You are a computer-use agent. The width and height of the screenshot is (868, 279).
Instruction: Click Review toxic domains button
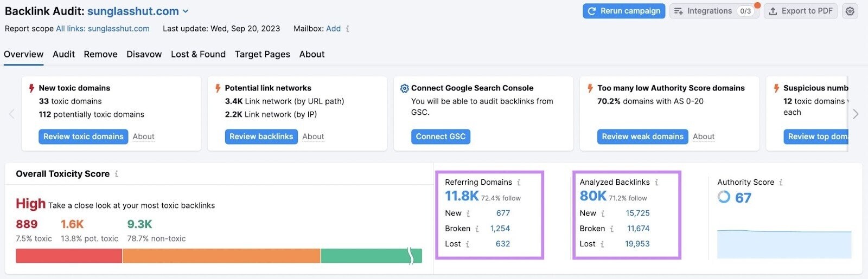tap(84, 137)
